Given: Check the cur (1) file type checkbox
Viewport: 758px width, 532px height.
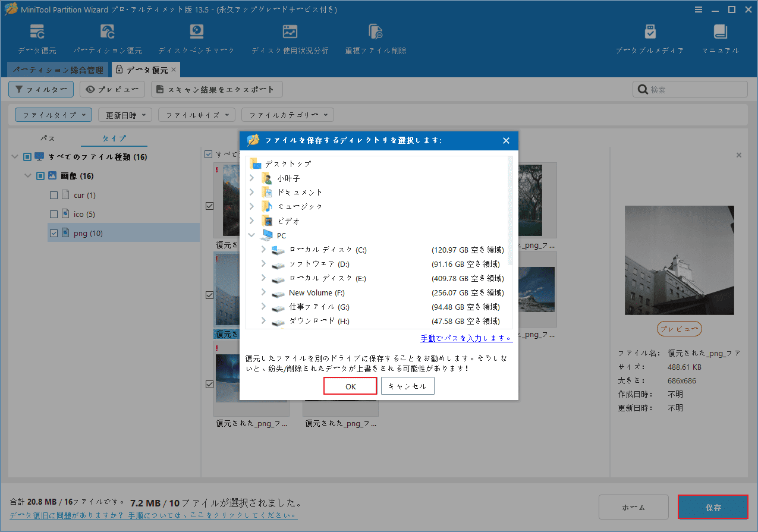Looking at the screenshot, I should pos(54,194).
